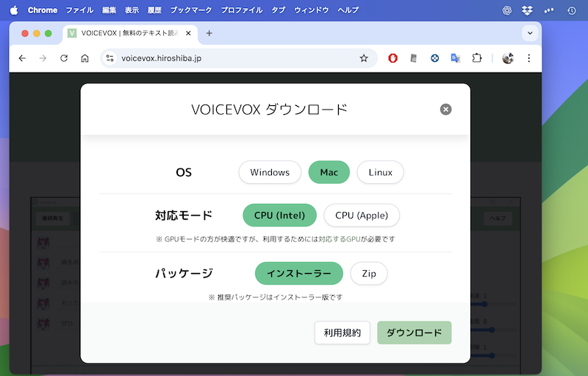Close the VOICEVOX download dialog
The image size is (588, 376).
click(445, 109)
